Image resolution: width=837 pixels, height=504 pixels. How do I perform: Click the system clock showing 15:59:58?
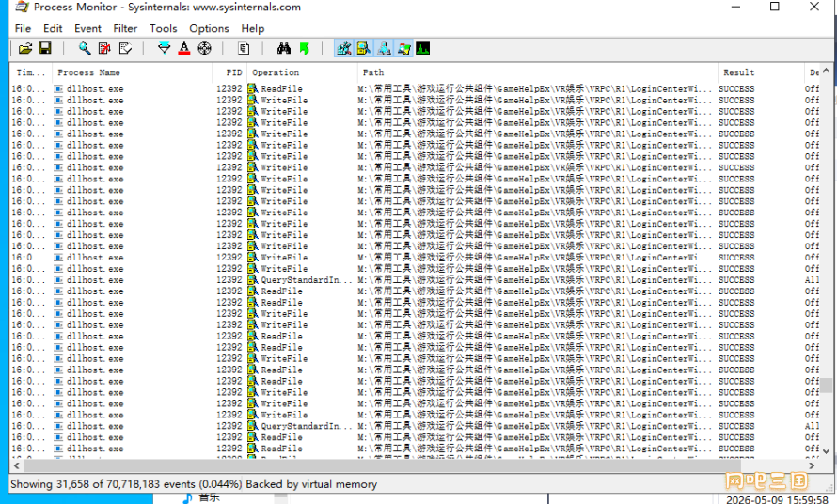click(x=777, y=499)
